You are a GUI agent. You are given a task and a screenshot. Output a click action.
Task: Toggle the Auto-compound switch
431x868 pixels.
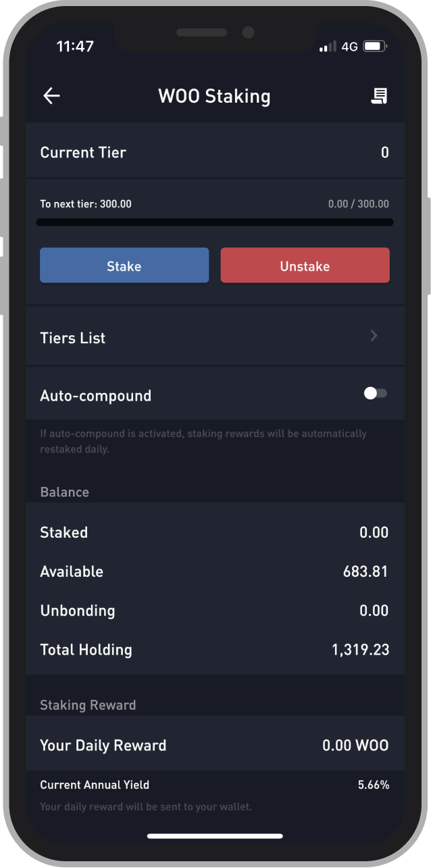click(375, 394)
